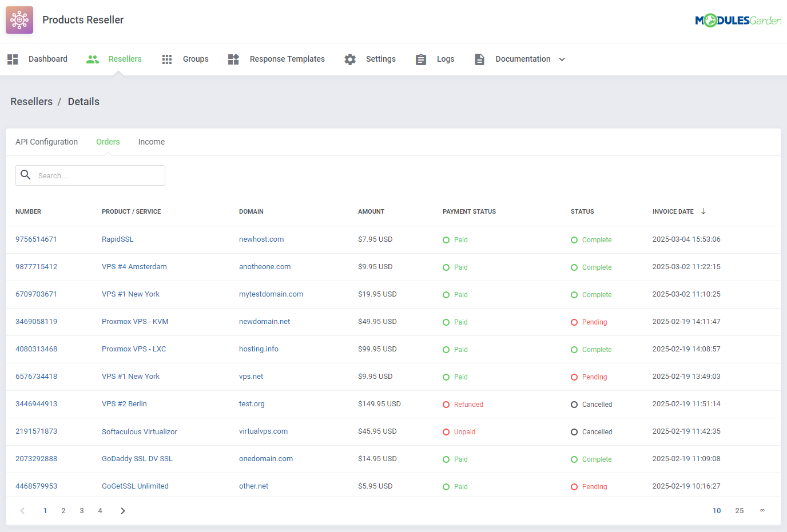This screenshot has height=532, width=787.
Task: Switch to the Income tab
Action: (x=152, y=142)
